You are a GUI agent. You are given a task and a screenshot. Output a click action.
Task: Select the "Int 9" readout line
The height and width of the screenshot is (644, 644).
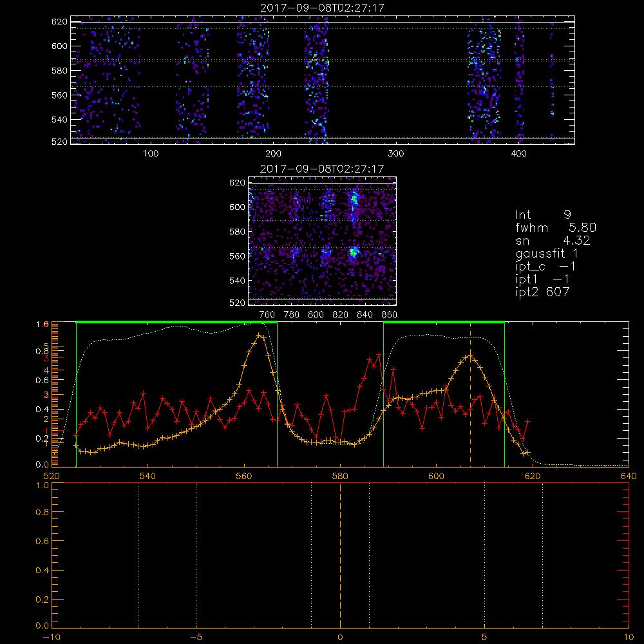(x=543, y=215)
